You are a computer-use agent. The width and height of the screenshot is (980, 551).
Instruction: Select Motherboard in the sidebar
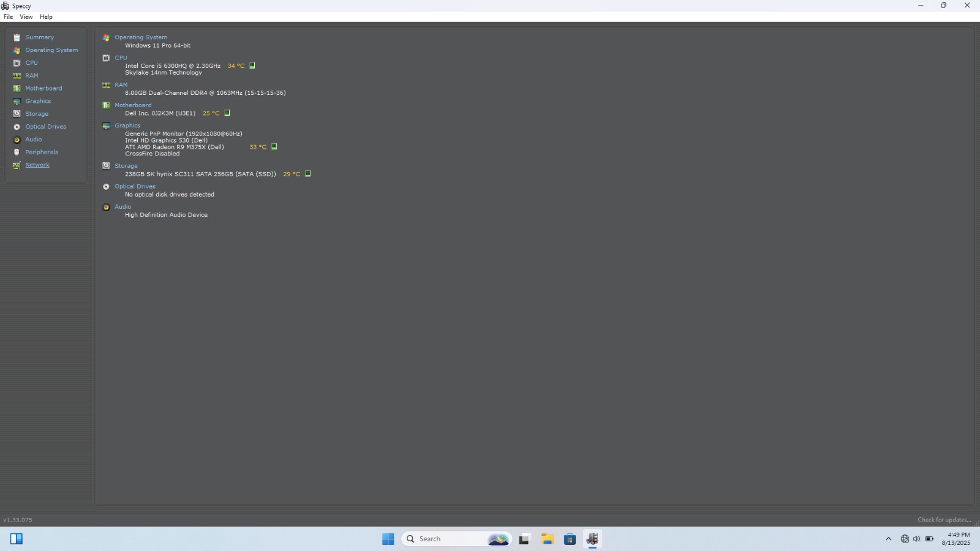pos(43,88)
